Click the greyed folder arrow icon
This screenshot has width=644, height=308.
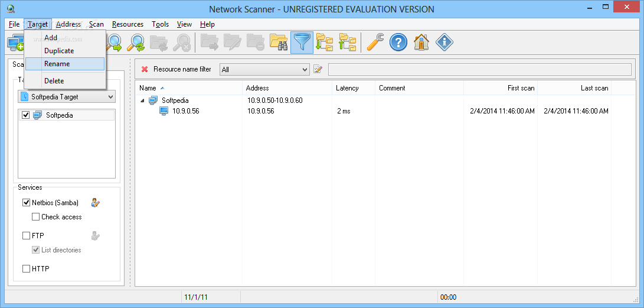pos(210,42)
